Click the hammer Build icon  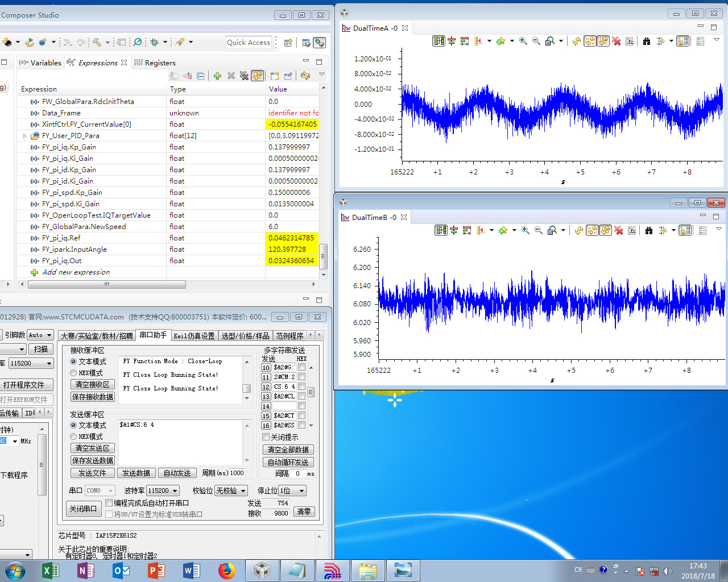point(97,42)
